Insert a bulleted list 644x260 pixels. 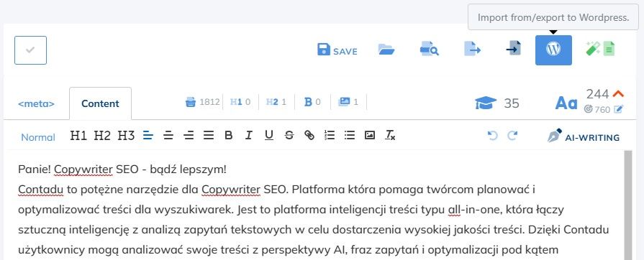point(350,135)
